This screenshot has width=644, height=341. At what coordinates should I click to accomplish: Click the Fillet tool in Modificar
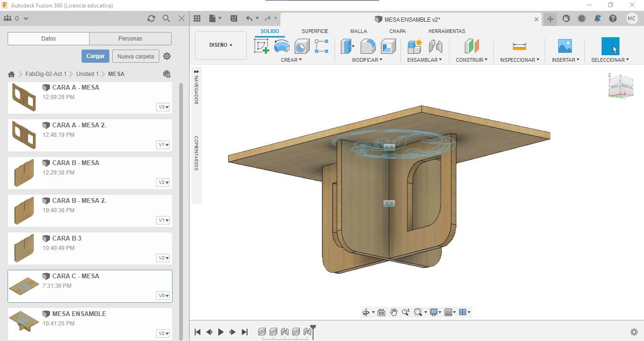pyautogui.click(x=368, y=46)
